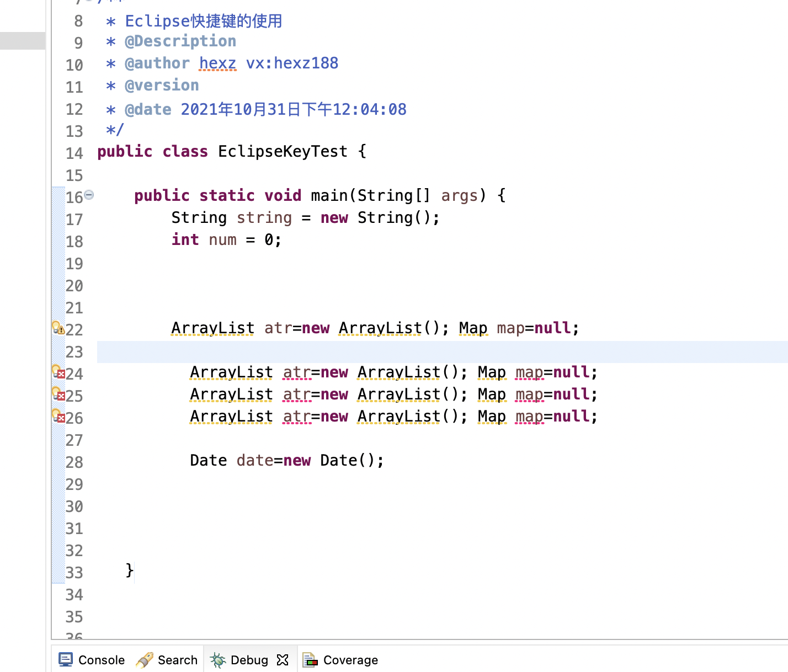Place cursor in highlighted empty line 23
788x672 pixels.
pos(386,352)
